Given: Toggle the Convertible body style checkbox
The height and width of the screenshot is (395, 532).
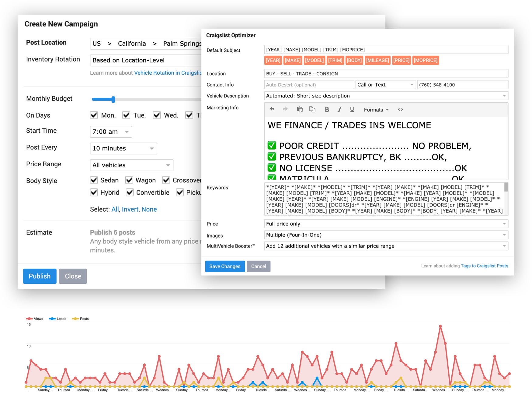Looking at the screenshot, I should click(x=130, y=192).
